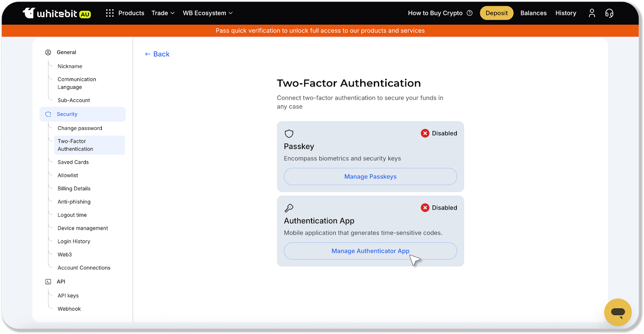Expand the WB Ecosystem dropdown
This screenshot has height=334, width=644.
click(207, 13)
